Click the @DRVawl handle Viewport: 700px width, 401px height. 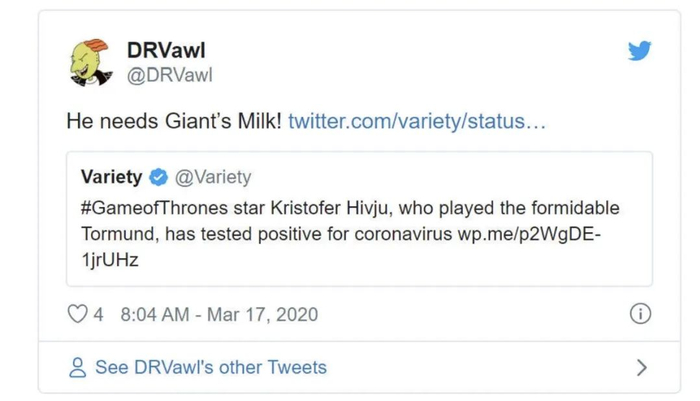point(169,75)
